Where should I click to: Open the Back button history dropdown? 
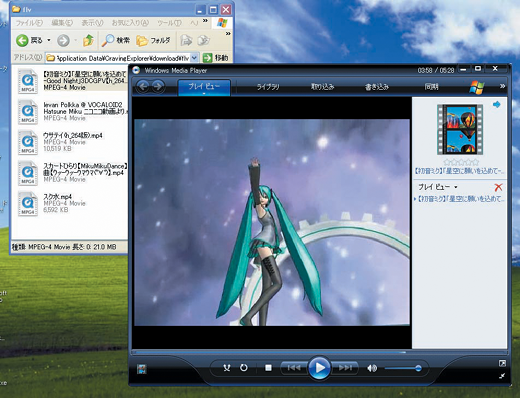point(49,41)
